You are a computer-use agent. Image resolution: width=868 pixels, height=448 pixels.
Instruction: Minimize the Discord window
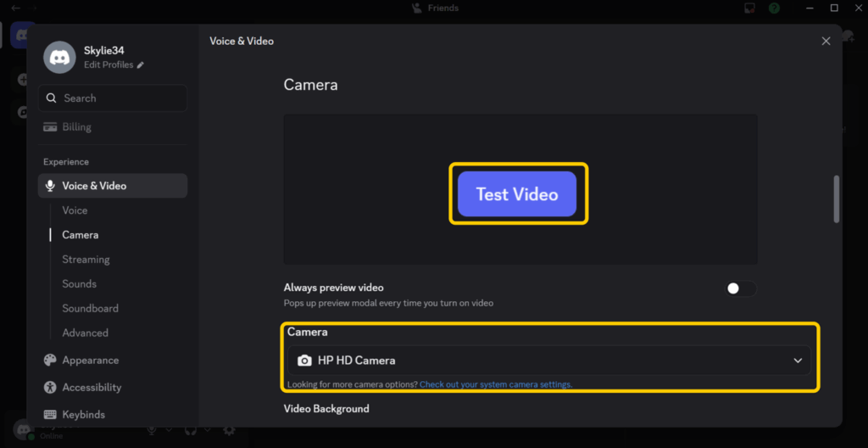tap(810, 8)
